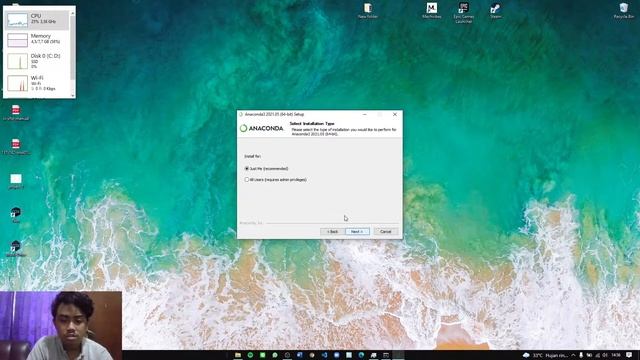Select the Wi-Fi performance entry
Viewport: 640px width, 360px height.
[x=37, y=83]
